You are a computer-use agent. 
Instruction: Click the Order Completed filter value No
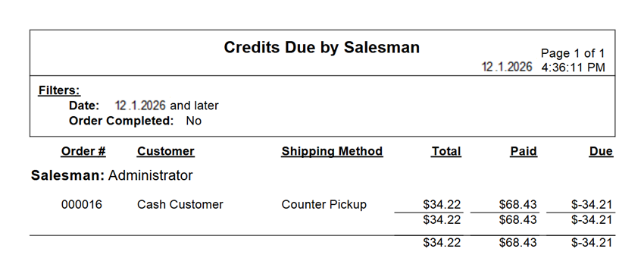point(193,121)
